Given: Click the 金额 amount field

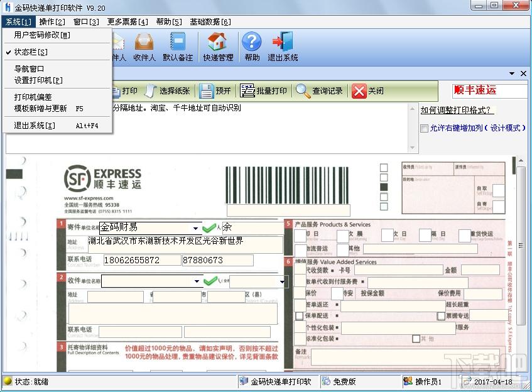Looking at the screenshot, I should pyautogui.click(x=480, y=270).
